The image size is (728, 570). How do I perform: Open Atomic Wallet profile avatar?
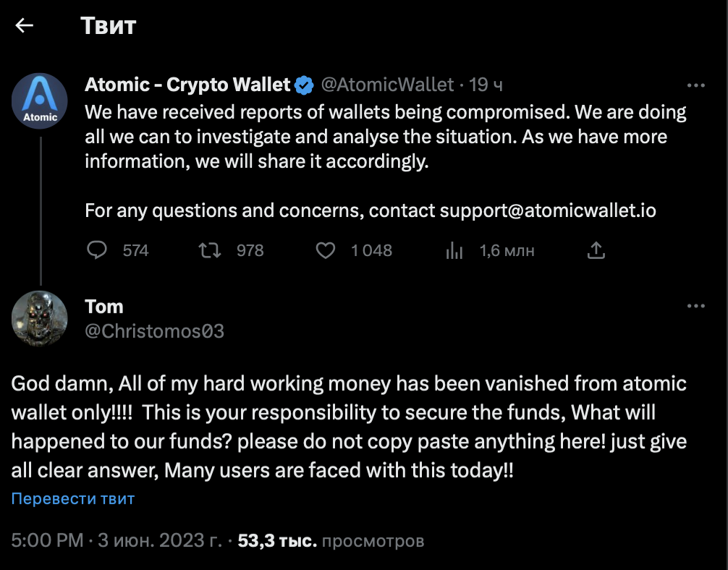(x=41, y=101)
